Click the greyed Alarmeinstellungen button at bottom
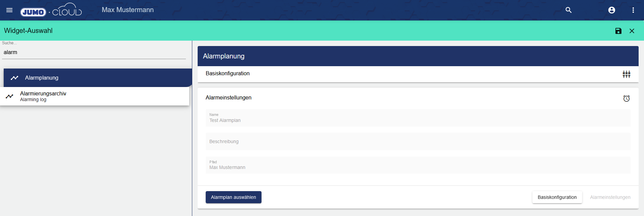The image size is (644, 216). (x=610, y=197)
